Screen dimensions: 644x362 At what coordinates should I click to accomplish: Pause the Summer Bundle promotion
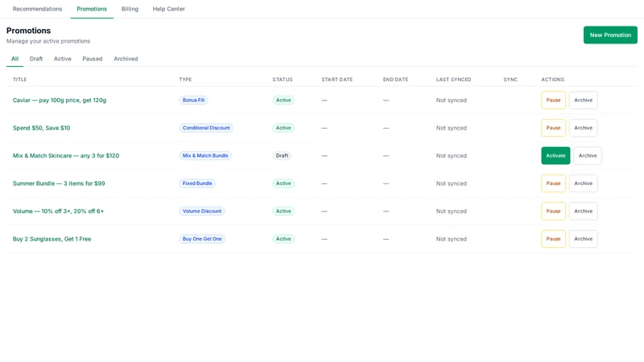553,183
